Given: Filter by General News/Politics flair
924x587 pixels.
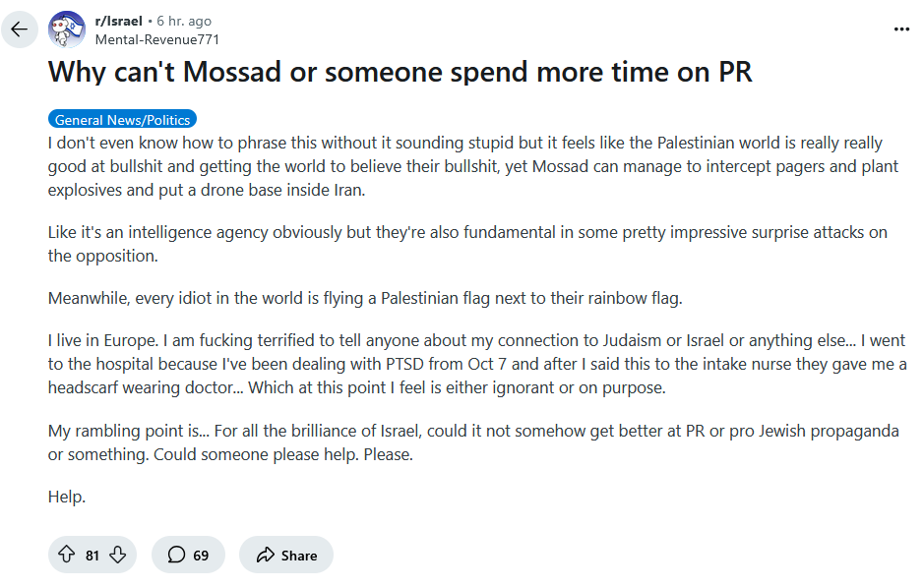Looking at the screenshot, I should (123, 120).
